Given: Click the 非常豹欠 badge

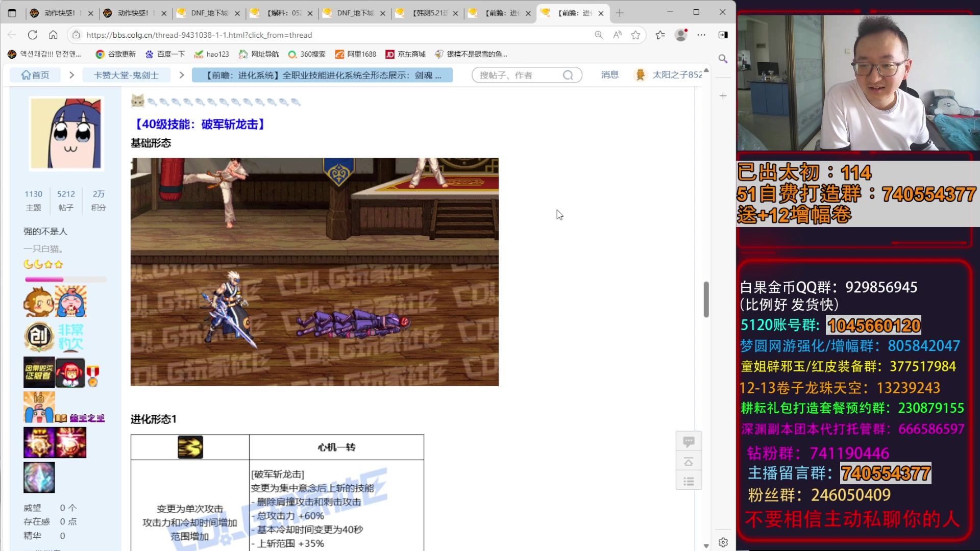Looking at the screenshot, I should point(70,337).
